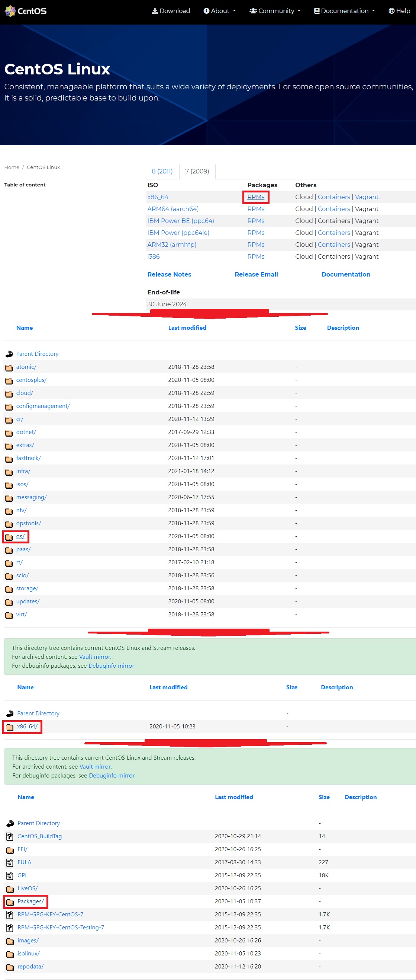Screen dimensions: 416x980
Task: Open the Release Email link
Action: 257,274
